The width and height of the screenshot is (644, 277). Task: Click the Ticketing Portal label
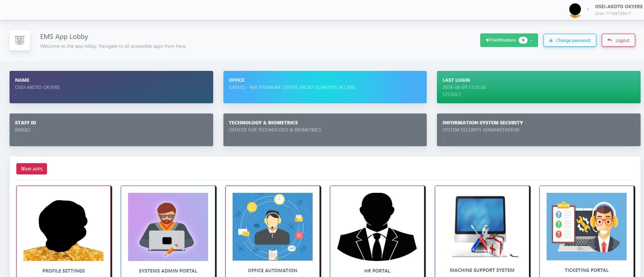pos(586,271)
